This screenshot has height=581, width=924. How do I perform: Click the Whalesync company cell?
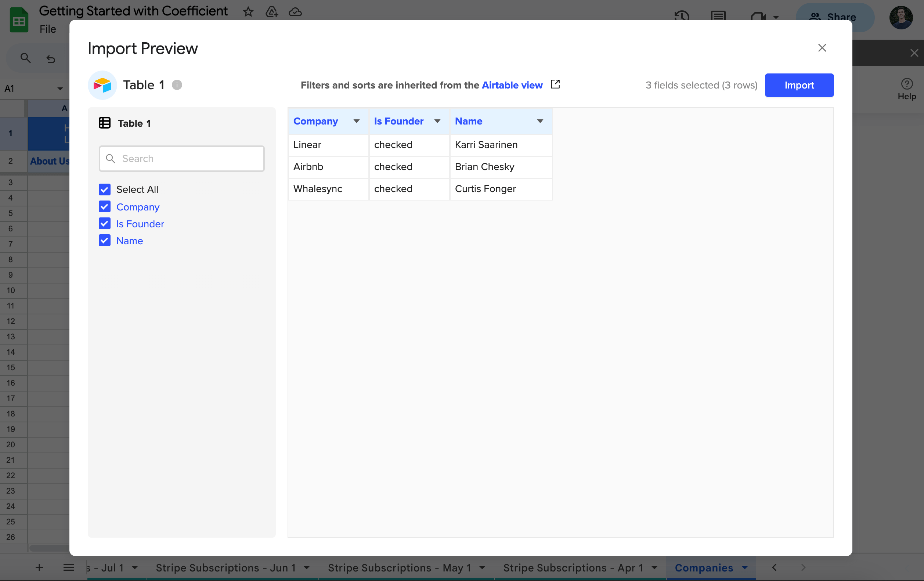coord(328,189)
